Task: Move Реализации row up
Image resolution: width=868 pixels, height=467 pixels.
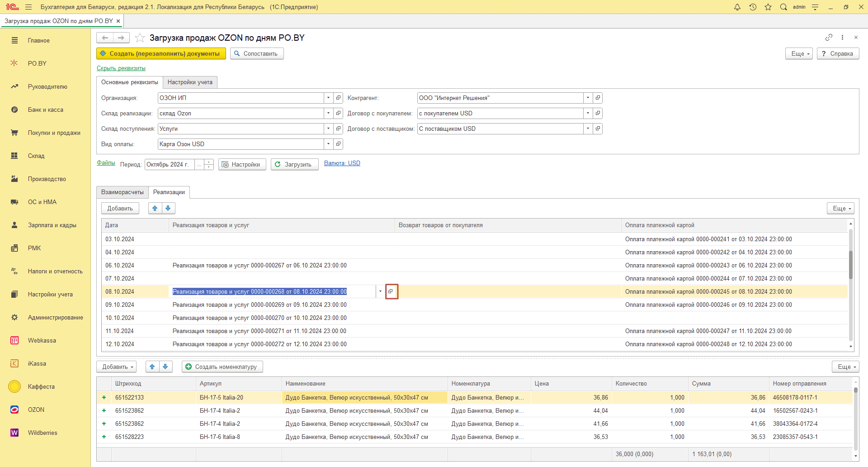Action: click(155, 208)
